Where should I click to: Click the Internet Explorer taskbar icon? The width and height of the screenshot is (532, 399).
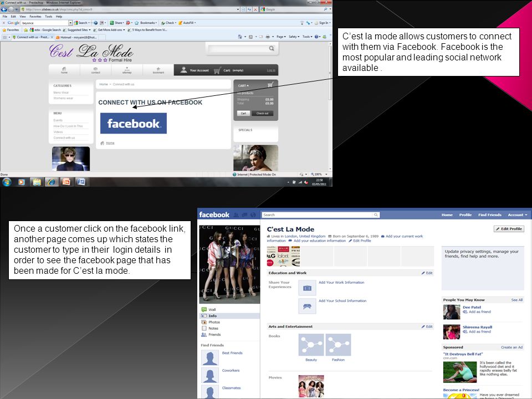[x=51, y=182]
